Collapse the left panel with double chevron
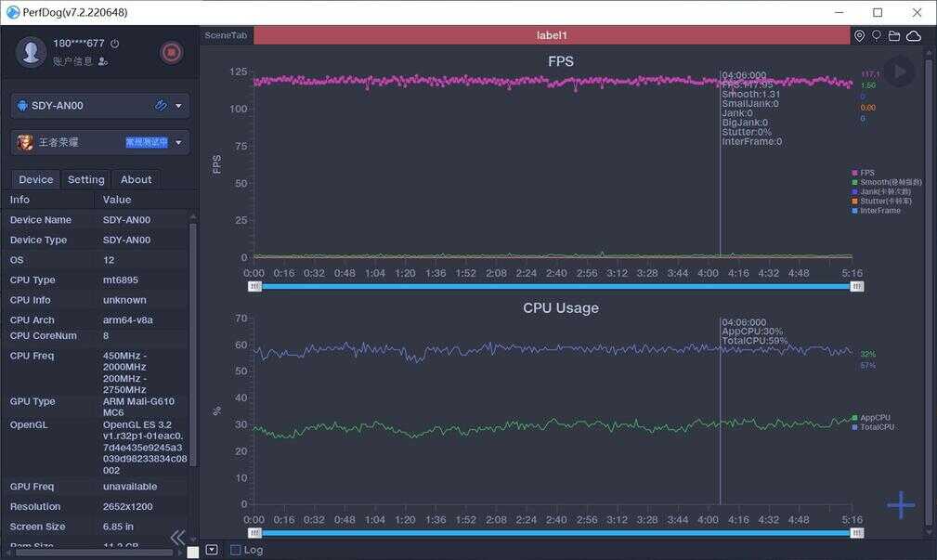937x560 pixels. coord(177,538)
